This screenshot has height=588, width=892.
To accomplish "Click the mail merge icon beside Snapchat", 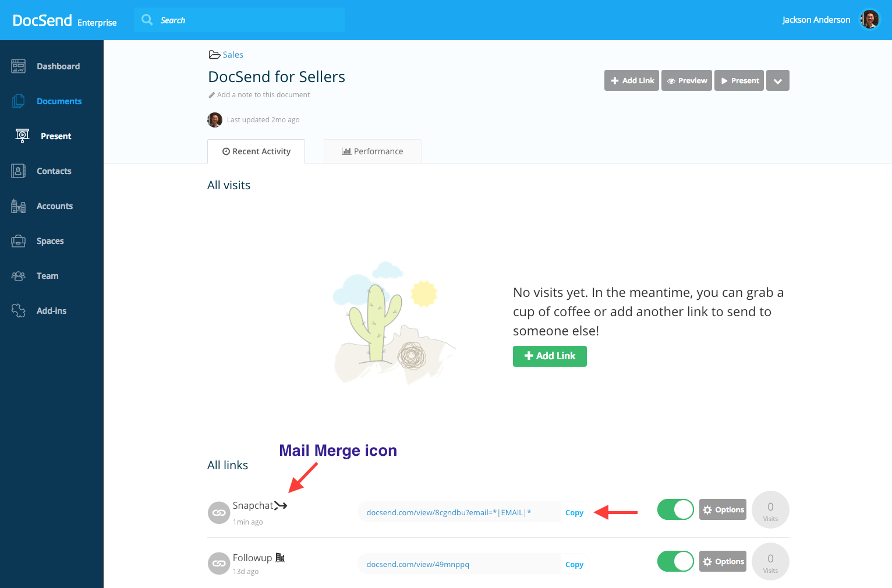I will click(281, 505).
